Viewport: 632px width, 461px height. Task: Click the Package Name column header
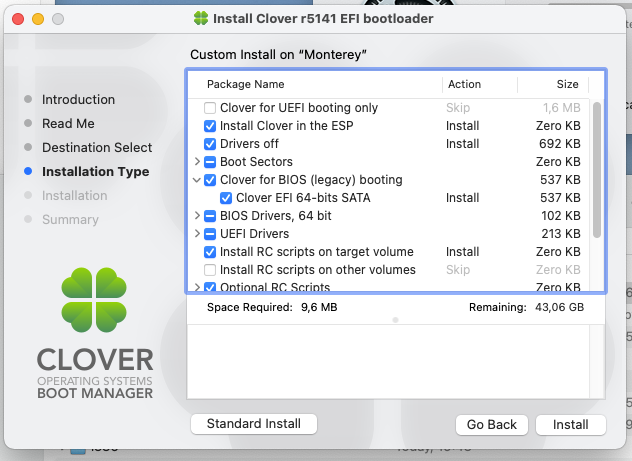click(245, 84)
